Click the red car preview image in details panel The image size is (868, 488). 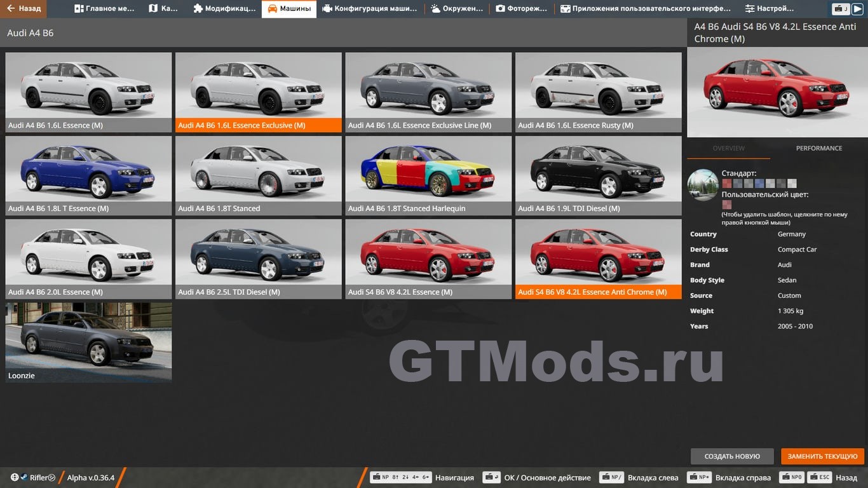[x=778, y=92]
